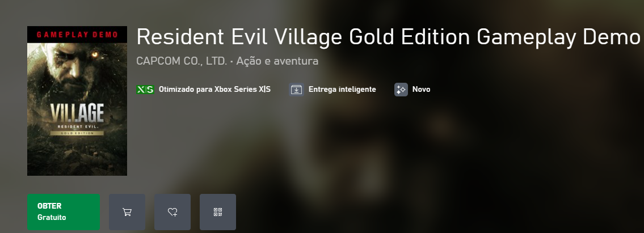Click the green Xbox Series X|S badge icon
644x233 pixels.
pos(145,90)
